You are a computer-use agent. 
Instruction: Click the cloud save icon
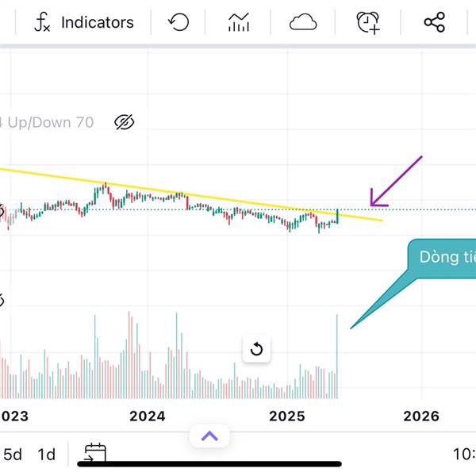tap(303, 22)
